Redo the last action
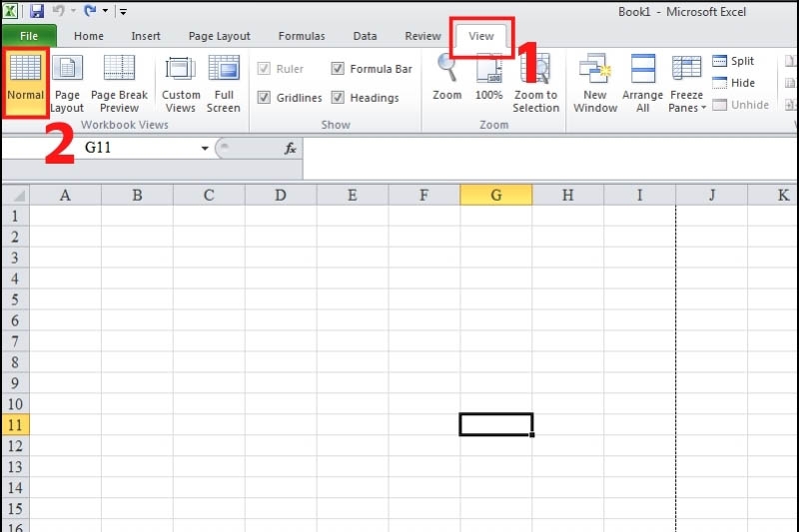The image size is (799, 532). click(90, 10)
